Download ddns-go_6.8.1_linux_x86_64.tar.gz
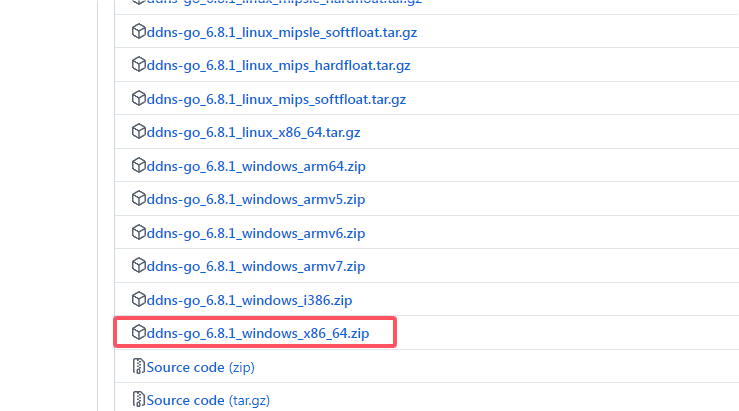739x411 pixels. coord(254,132)
